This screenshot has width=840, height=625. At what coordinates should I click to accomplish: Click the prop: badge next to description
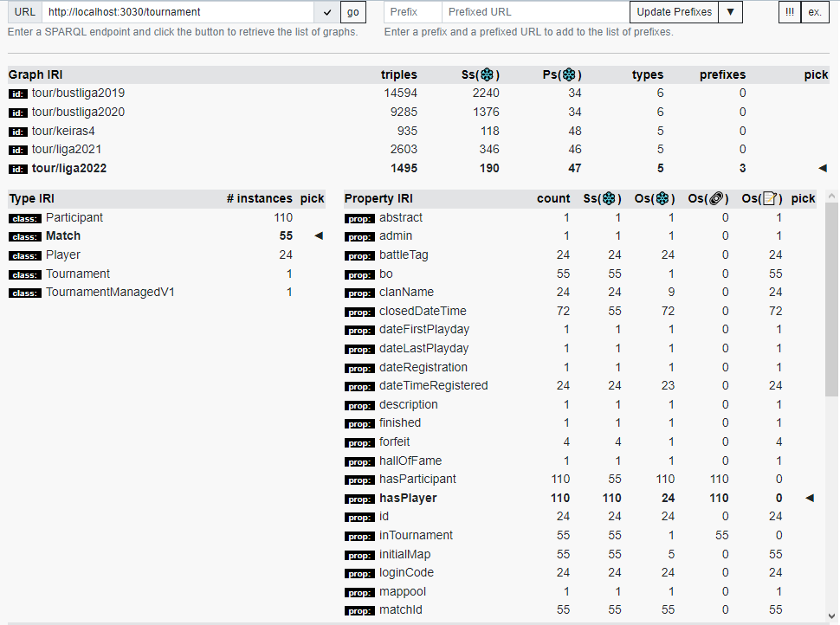pos(359,405)
